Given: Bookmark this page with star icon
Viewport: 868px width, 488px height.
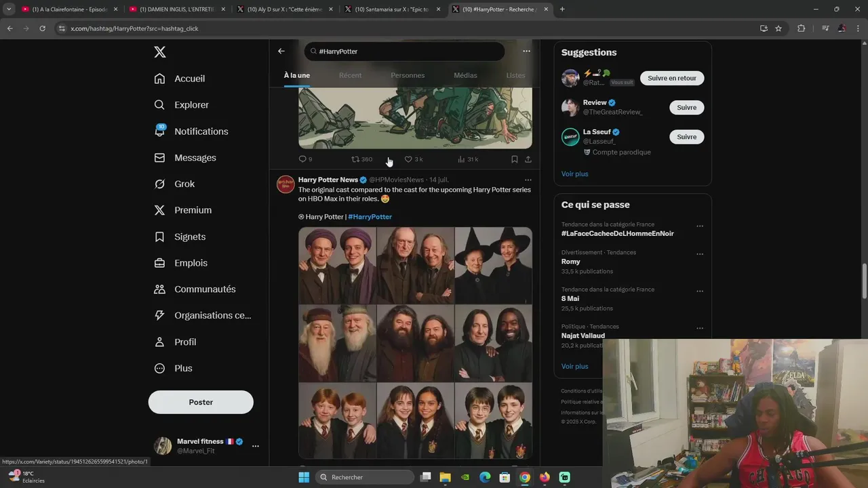Looking at the screenshot, I should coord(778,28).
